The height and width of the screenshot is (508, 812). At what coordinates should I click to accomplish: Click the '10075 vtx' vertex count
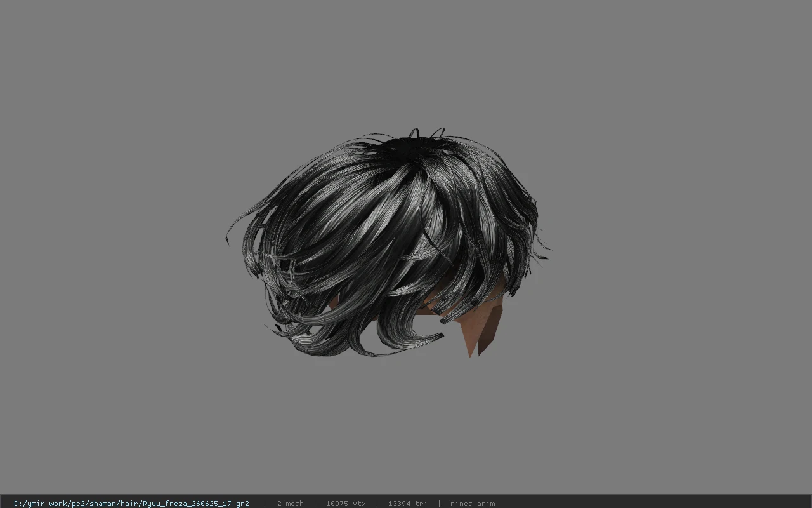346,504
